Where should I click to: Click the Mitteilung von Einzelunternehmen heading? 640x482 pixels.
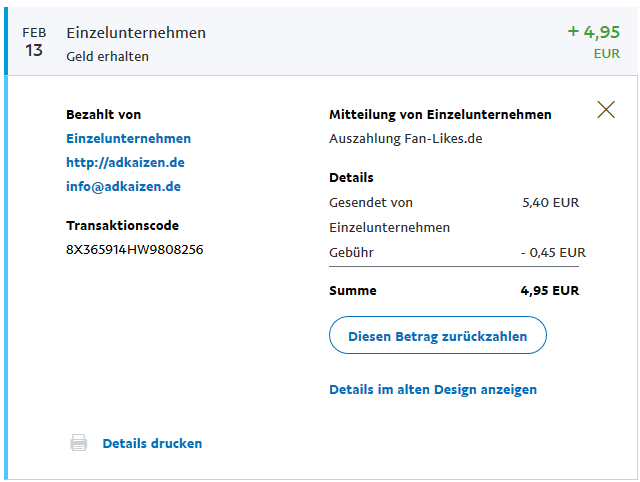(440, 115)
